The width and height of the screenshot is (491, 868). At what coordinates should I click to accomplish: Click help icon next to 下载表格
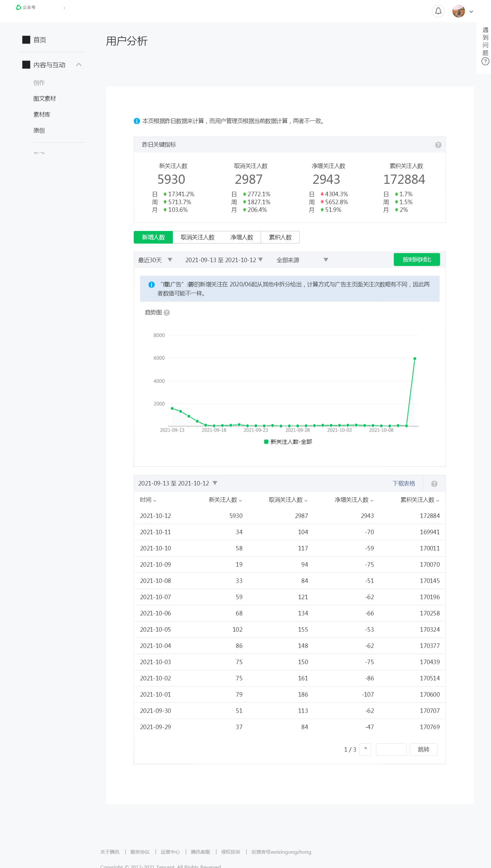pos(434,484)
